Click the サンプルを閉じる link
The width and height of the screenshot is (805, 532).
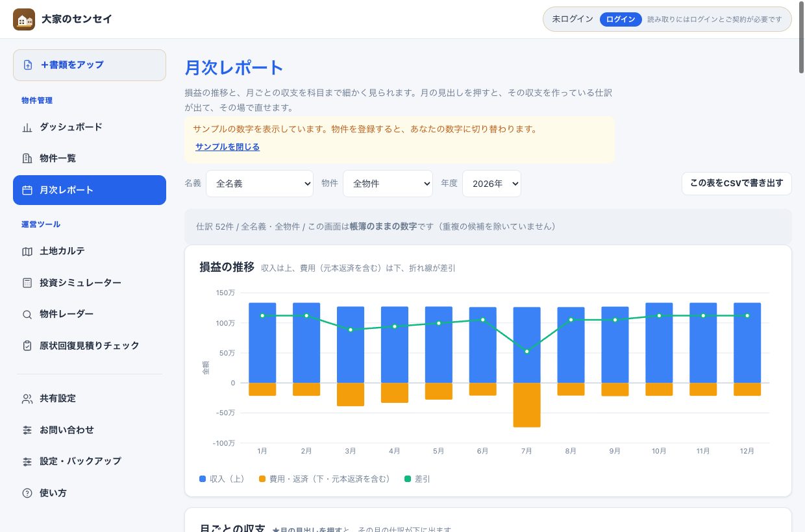(227, 147)
